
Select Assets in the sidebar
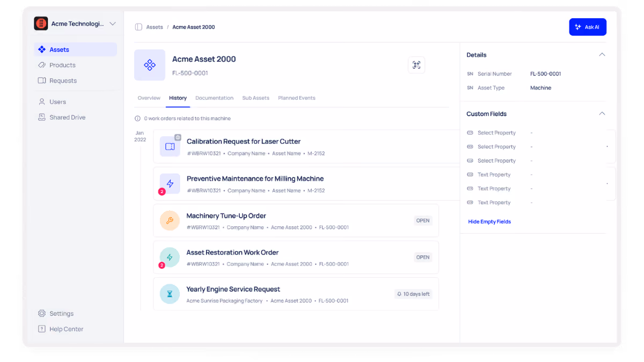coord(76,49)
